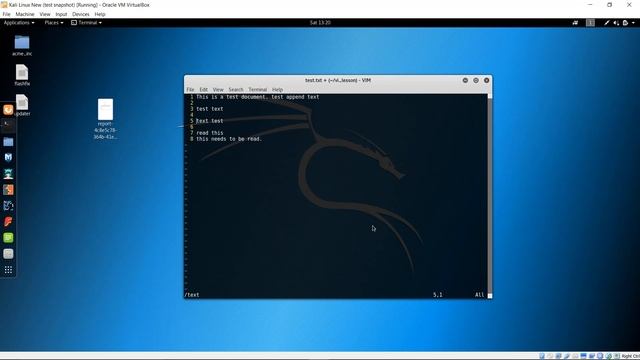The width and height of the screenshot is (640, 360).
Task: Show all applications grid icon
Action: point(8,270)
